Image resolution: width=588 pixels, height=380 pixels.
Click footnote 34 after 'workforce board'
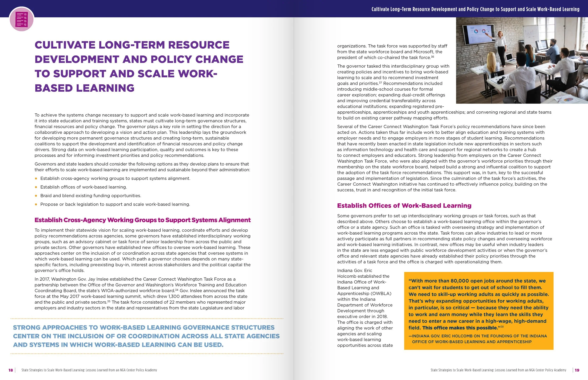177,290
